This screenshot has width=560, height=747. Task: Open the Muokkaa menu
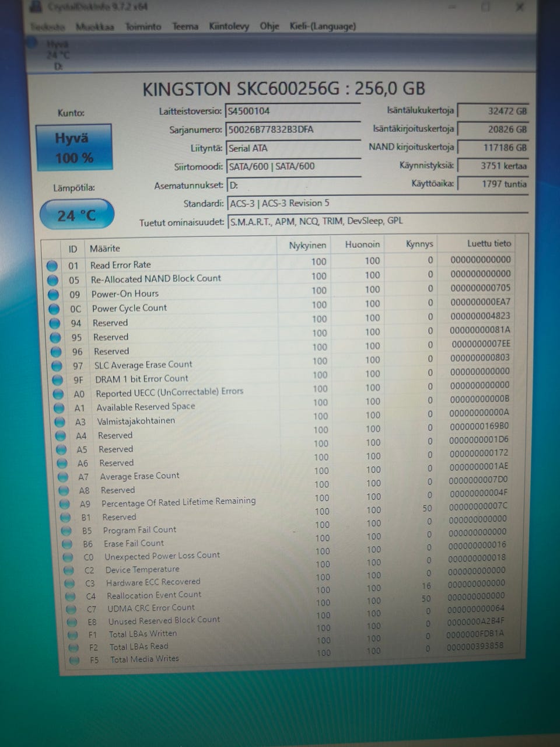[x=94, y=27]
